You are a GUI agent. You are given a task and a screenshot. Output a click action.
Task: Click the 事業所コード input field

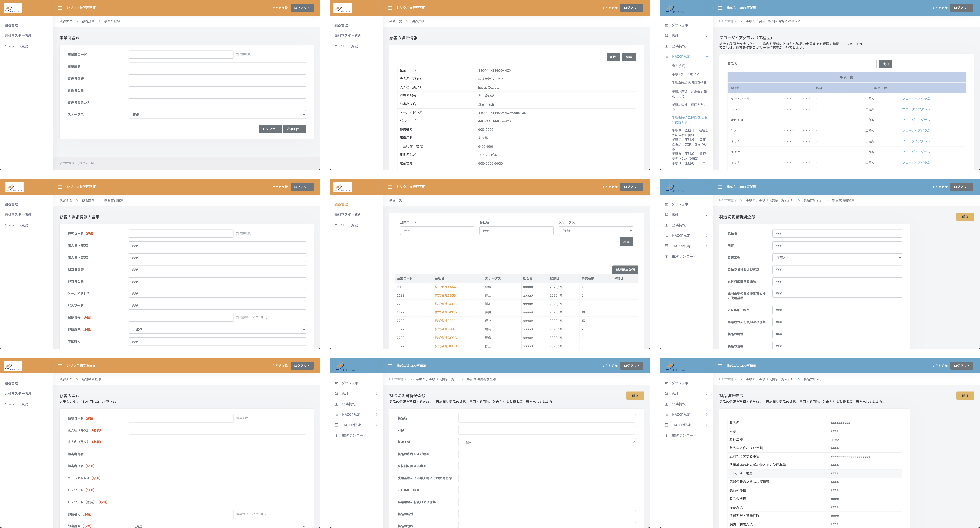(181, 54)
